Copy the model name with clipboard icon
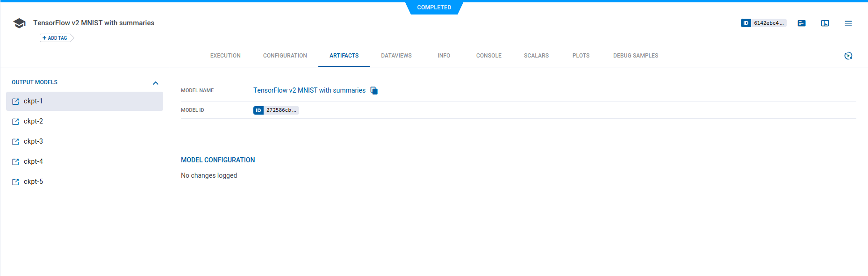This screenshot has width=868, height=276. point(374,91)
